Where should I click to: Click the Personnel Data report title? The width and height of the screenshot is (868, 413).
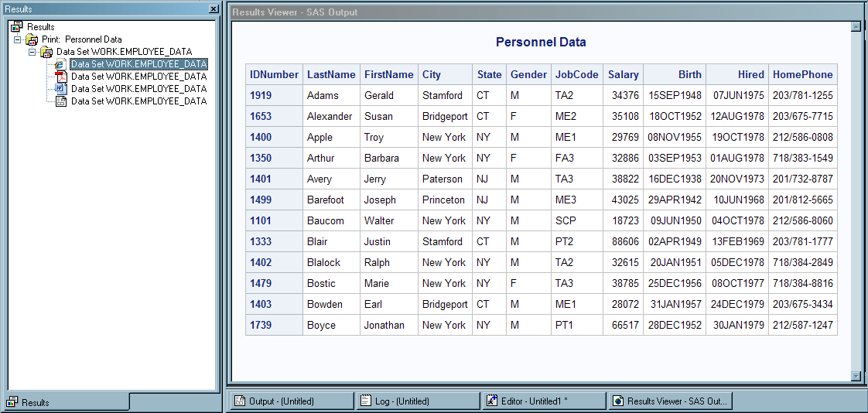tap(541, 42)
